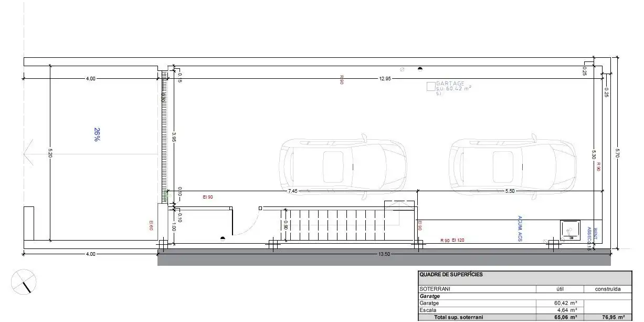
Task: Select the 13.50 overall dimension text
Action: tap(384, 254)
